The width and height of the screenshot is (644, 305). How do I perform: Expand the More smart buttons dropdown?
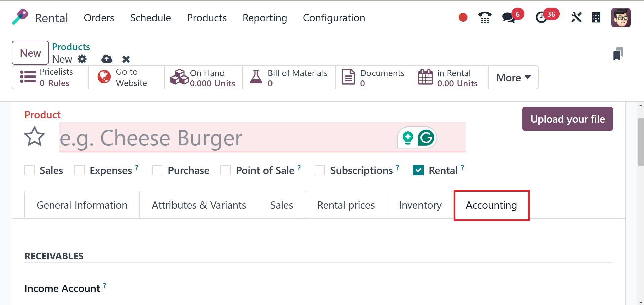[x=513, y=78]
